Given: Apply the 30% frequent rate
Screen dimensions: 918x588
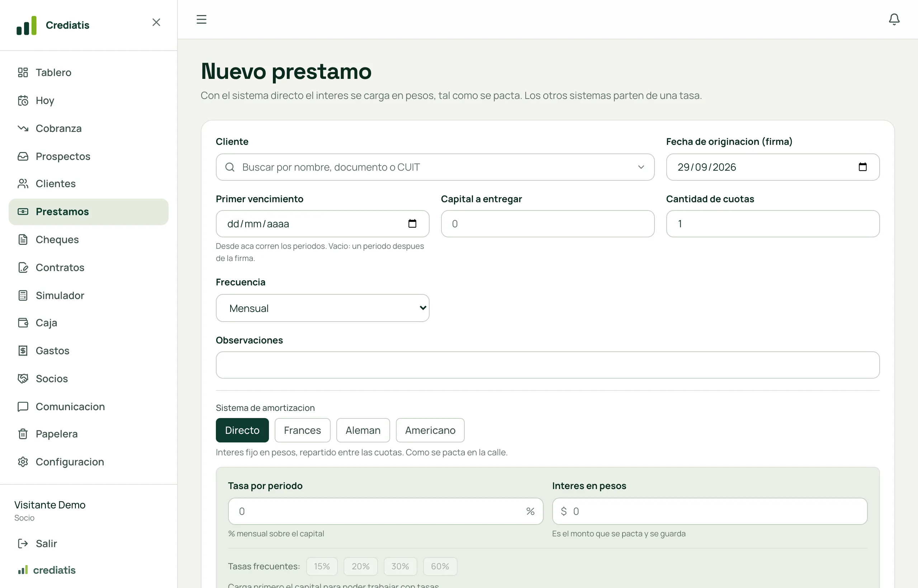Looking at the screenshot, I should [x=400, y=566].
